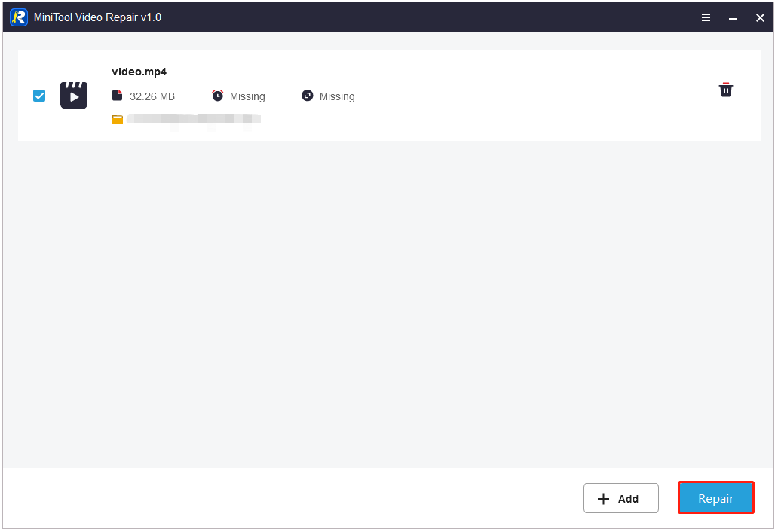778x532 pixels.
Task: Click the circular missing resolution icon
Action: 307,96
